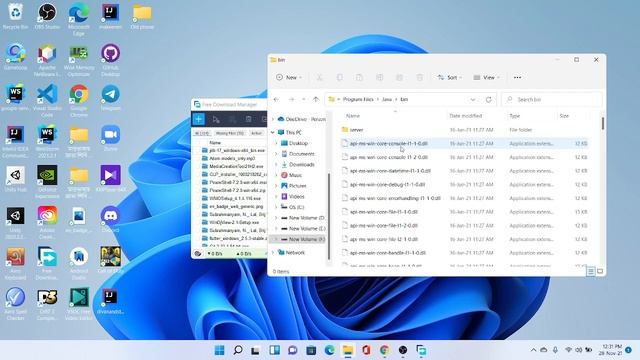Select the All tab in Free Download Manager
The width and height of the screenshot is (640, 360).
click(x=202, y=133)
